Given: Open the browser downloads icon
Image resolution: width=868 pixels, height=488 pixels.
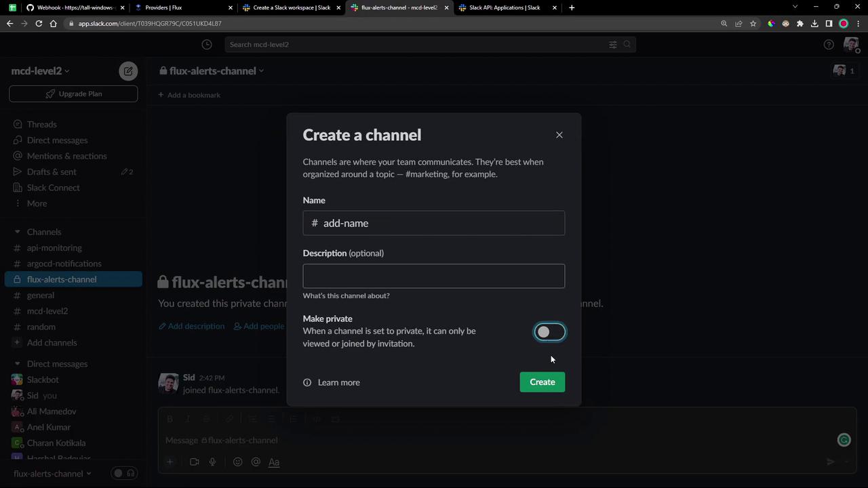Looking at the screenshot, I should 814,24.
